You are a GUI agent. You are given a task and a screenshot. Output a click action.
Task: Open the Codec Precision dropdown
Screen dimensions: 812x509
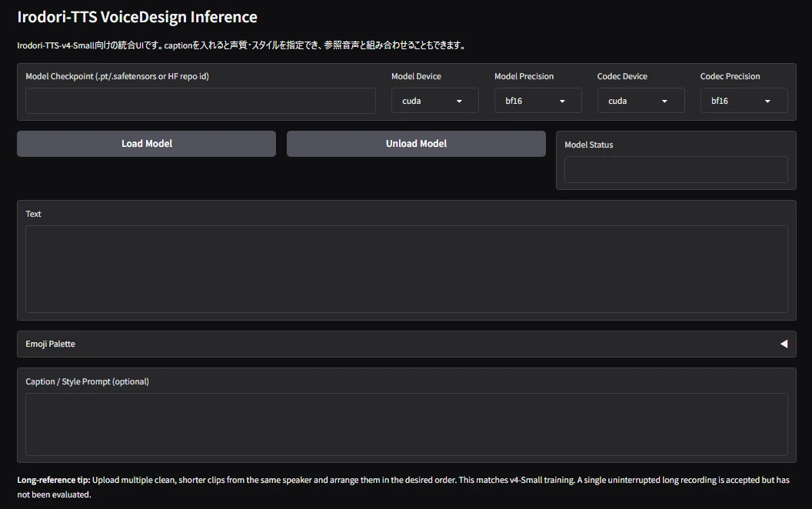click(x=744, y=101)
